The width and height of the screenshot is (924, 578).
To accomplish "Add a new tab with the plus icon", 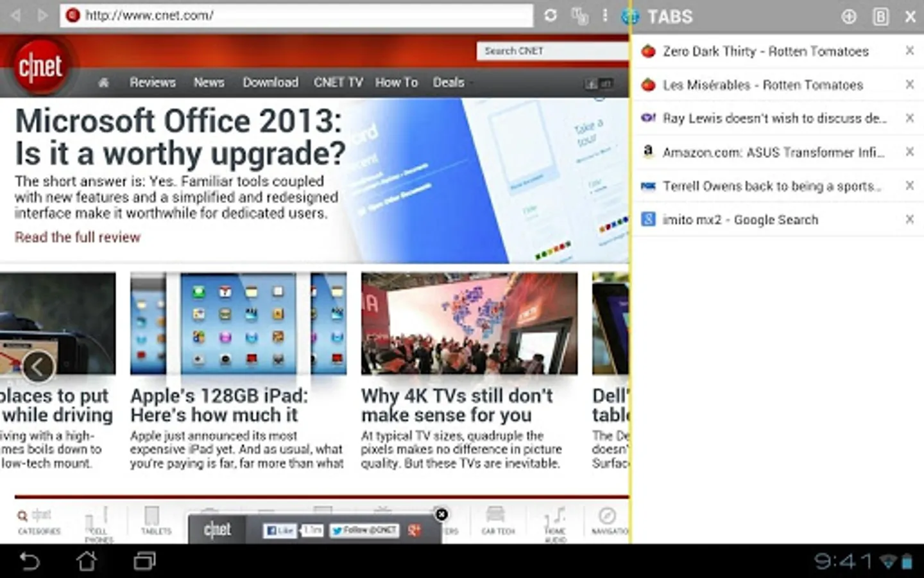I will (x=849, y=17).
